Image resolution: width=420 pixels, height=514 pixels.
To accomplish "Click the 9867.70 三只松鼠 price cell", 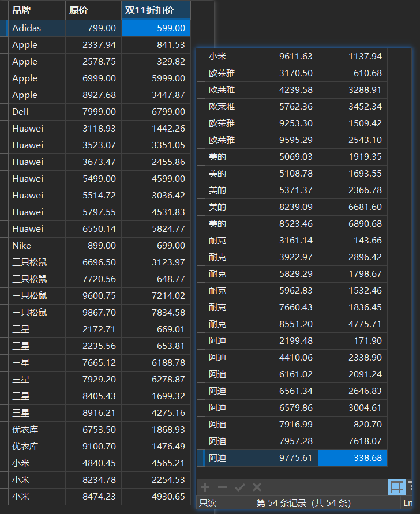I will 93,313.
